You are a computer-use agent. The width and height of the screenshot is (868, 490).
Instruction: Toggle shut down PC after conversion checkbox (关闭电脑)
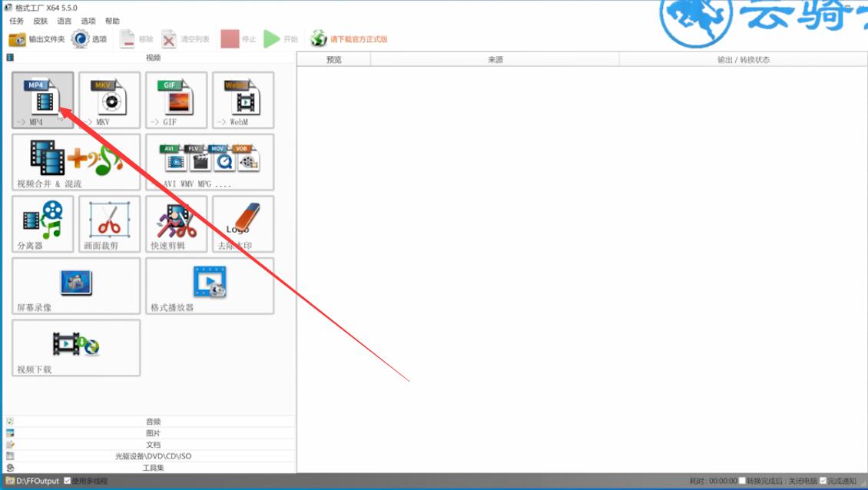[x=742, y=481]
